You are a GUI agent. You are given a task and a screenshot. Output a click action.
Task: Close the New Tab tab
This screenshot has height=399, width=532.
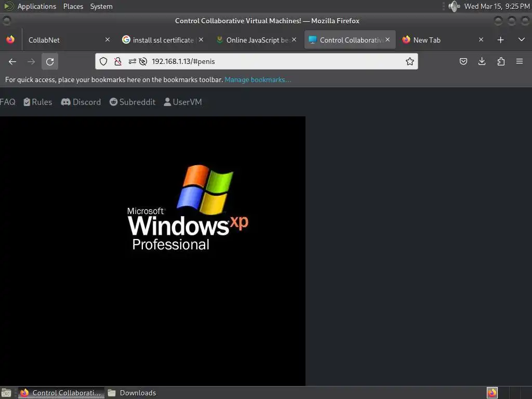coord(481,39)
